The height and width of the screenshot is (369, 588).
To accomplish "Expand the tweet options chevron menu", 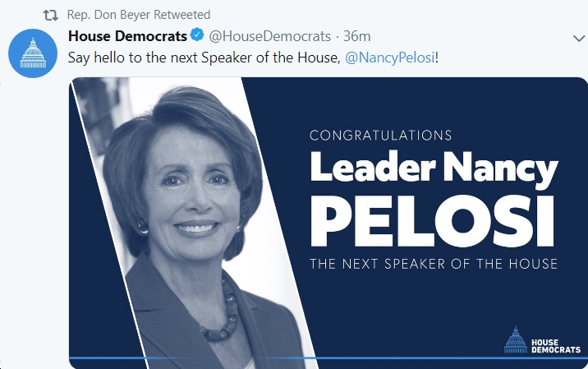I will point(579,38).
